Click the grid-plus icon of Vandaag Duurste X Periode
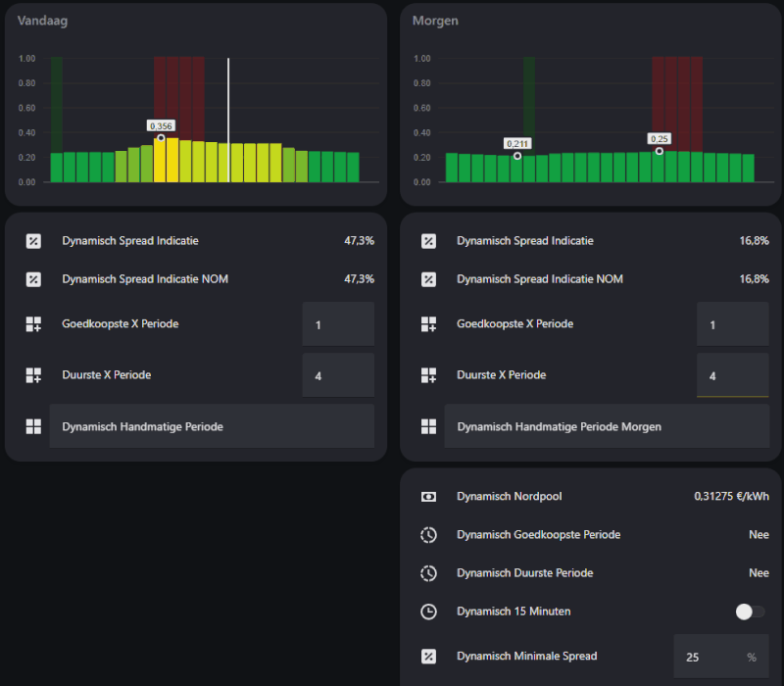This screenshot has height=686, width=784. coord(33,375)
